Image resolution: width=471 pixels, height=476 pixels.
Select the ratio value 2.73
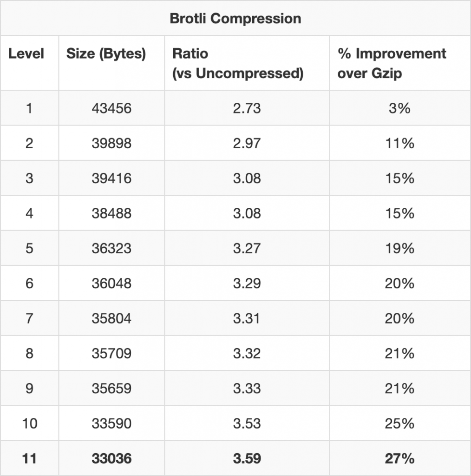tap(247, 108)
